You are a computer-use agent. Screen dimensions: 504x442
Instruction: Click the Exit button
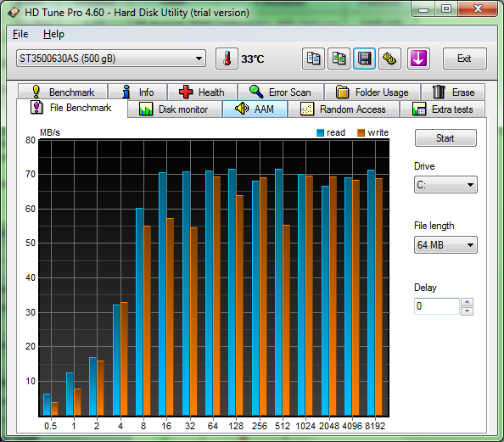click(464, 59)
